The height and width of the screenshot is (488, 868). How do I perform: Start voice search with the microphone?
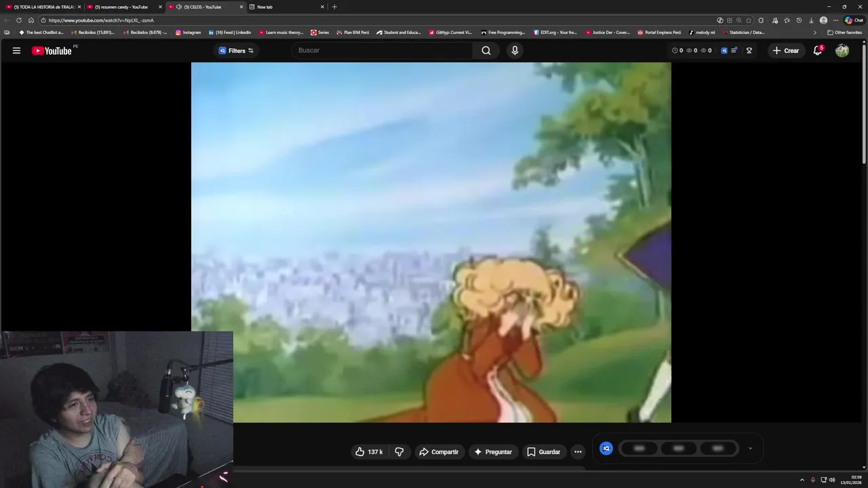tap(515, 50)
